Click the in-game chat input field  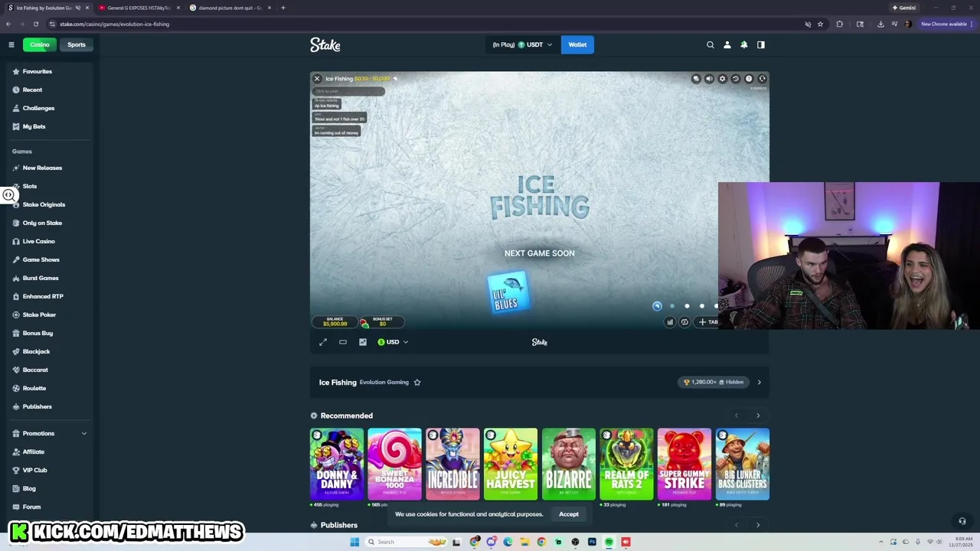coord(348,91)
